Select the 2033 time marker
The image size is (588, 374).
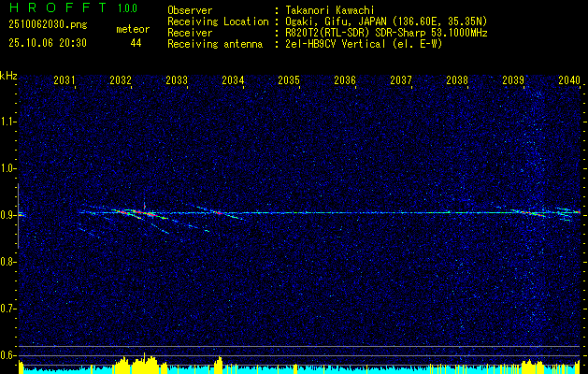pyautogui.click(x=177, y=80)
